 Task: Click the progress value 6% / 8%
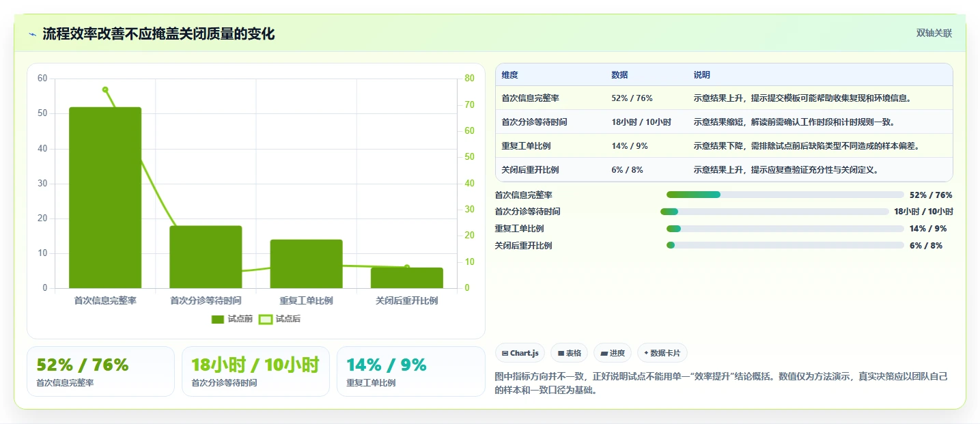pyautogui.click(x=926, y=246)
